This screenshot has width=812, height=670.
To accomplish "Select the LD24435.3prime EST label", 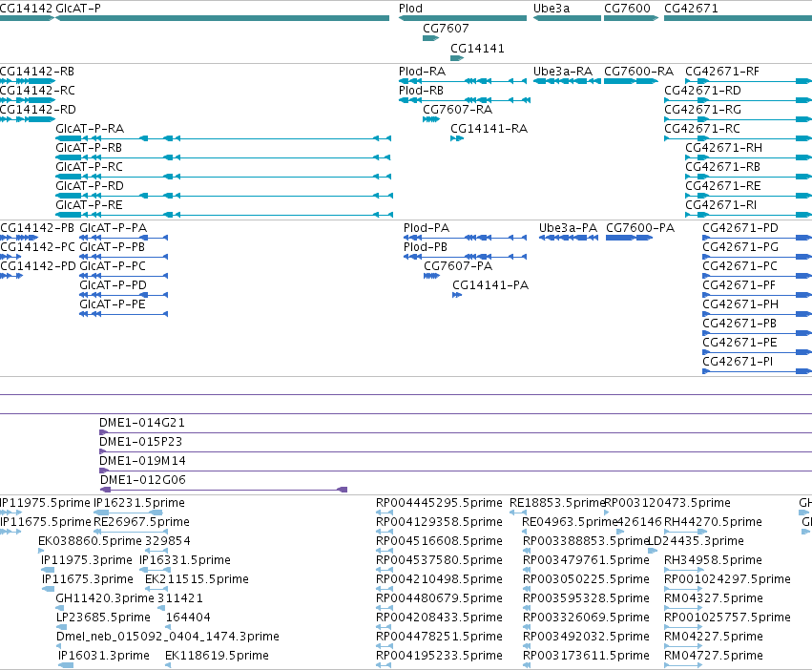I will 697,541.
